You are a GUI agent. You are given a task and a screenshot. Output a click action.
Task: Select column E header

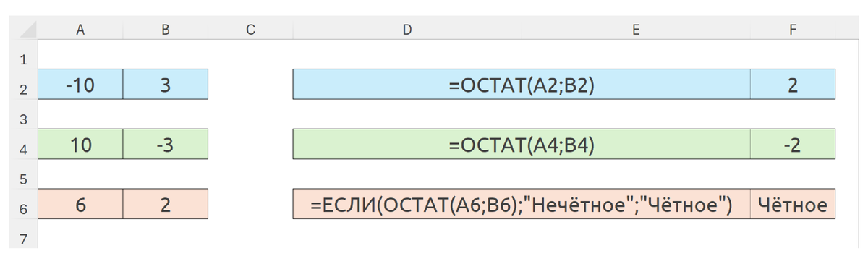[636, 30]
